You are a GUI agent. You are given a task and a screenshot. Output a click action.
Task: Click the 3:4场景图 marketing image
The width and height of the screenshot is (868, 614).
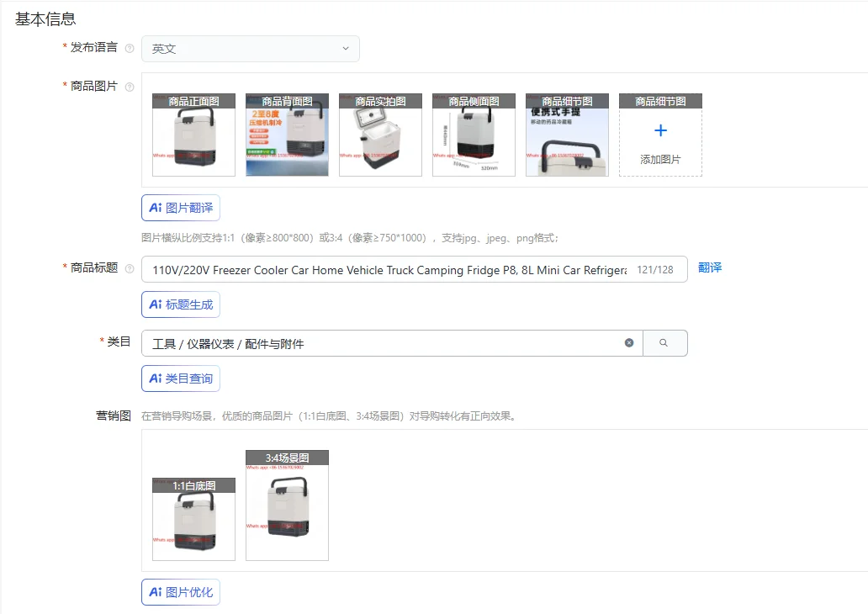click(286, 505)
